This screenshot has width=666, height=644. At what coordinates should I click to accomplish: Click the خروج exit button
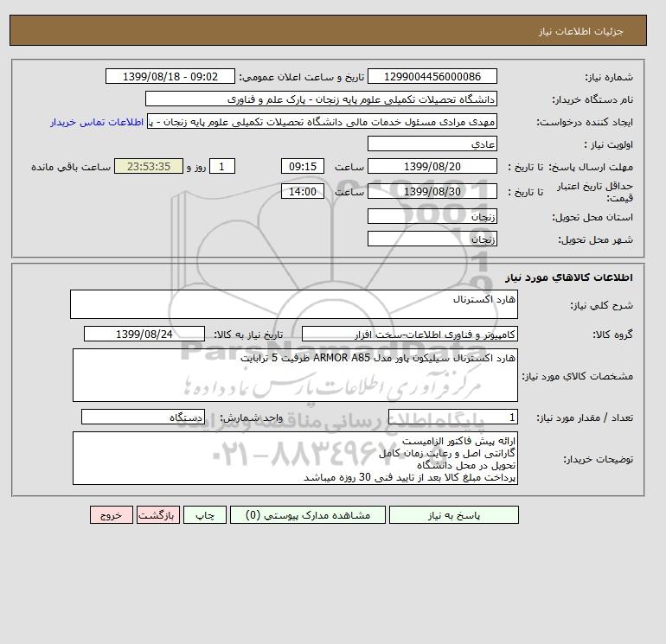[112, 515]
